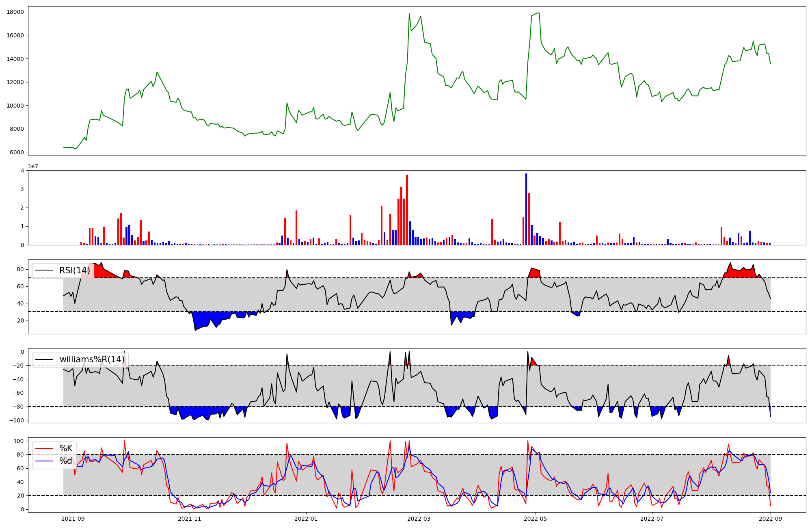Click the RSI(14) legend label
The width and height of the screenshot is (812, 528).
(x=75, y=270)
